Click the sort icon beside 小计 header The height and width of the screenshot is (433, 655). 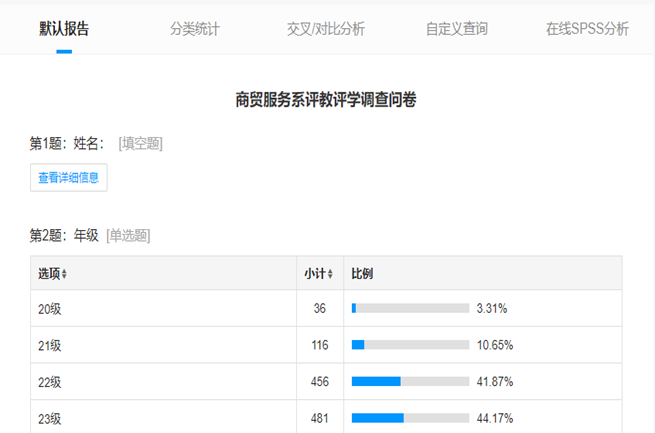point(331,274)
